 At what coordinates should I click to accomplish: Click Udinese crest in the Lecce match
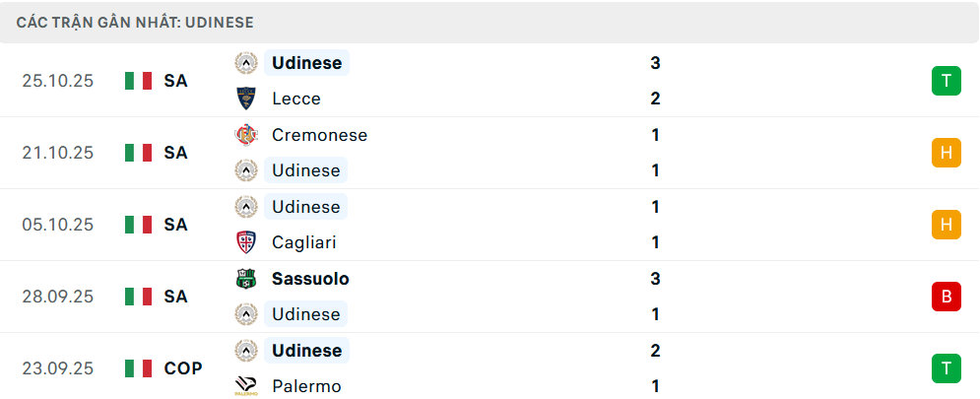click(x=245, y=63)
